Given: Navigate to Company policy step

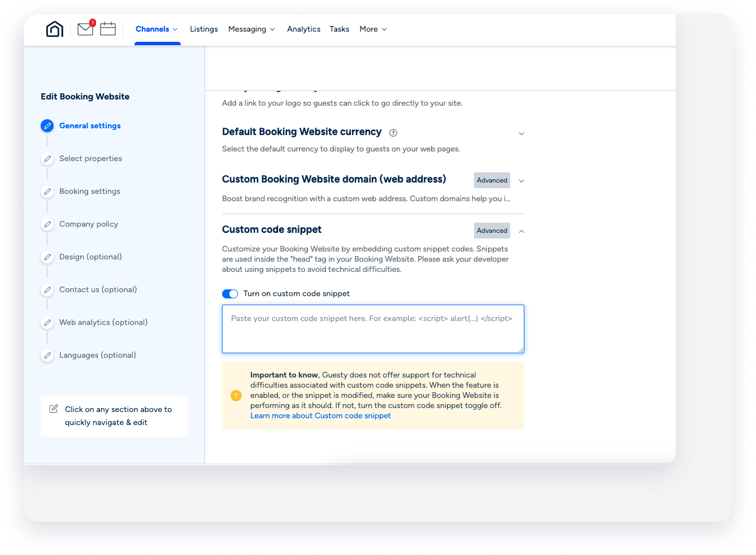Looking at the screenshot, I should point(89,224).
